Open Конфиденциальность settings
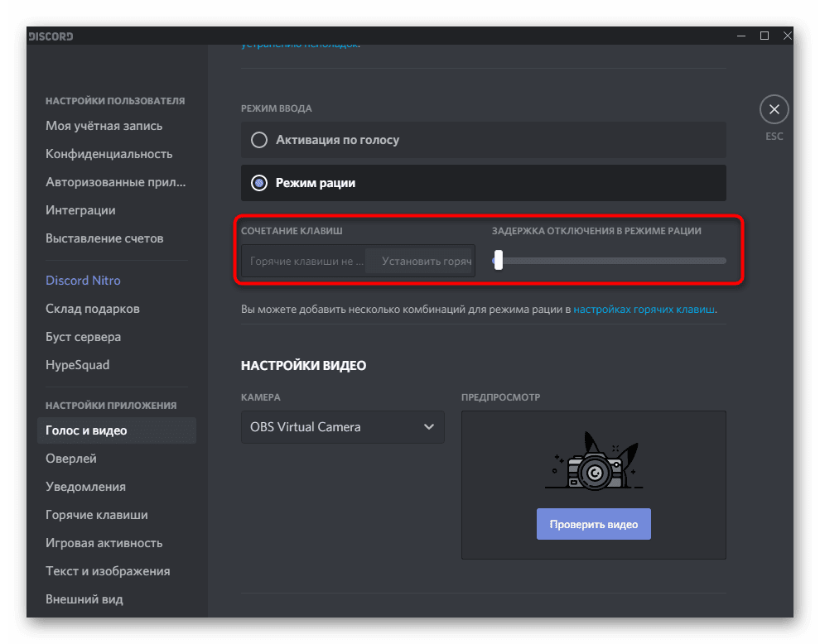The width and height of the screenshot is (820, 644). (109, 154)
